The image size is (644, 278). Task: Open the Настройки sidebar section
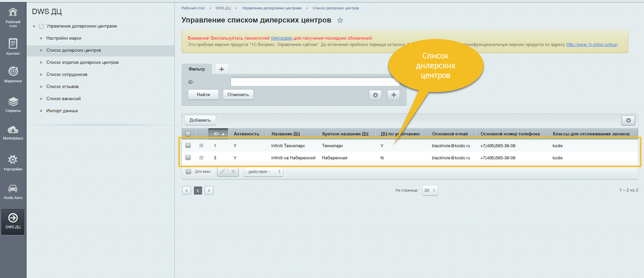pyautogui.click(x=13, y=163)
